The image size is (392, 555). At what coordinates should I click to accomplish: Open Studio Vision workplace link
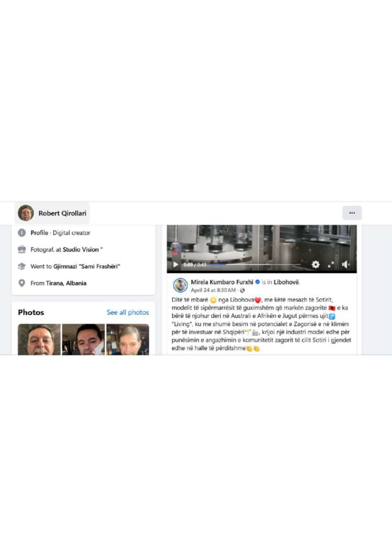click(x=81, y=249)
